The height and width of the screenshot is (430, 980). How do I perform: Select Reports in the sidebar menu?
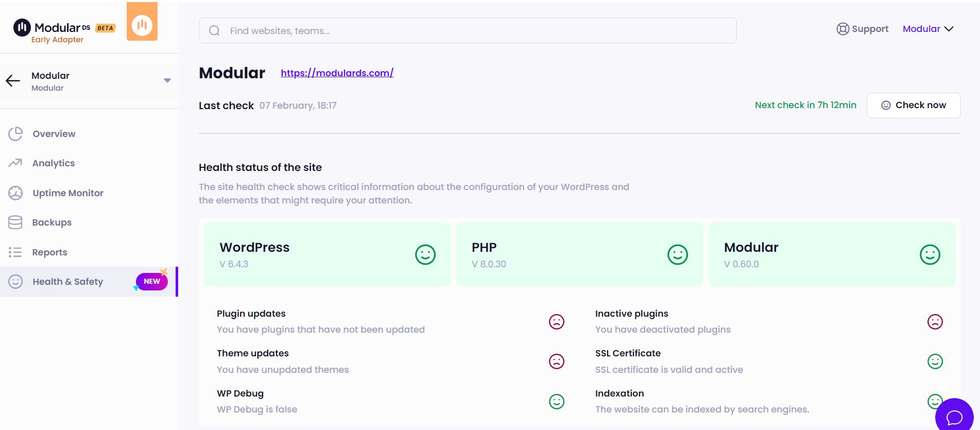[x=49, y=252]
